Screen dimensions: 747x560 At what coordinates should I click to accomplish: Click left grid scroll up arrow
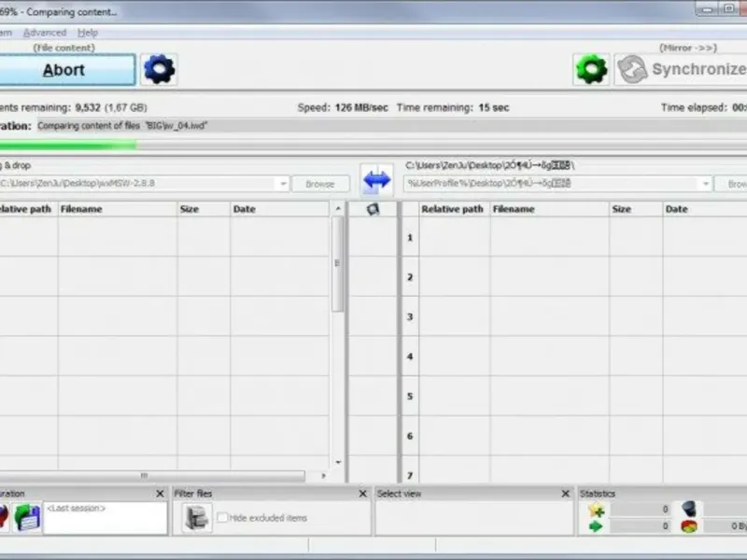point(338,208)
